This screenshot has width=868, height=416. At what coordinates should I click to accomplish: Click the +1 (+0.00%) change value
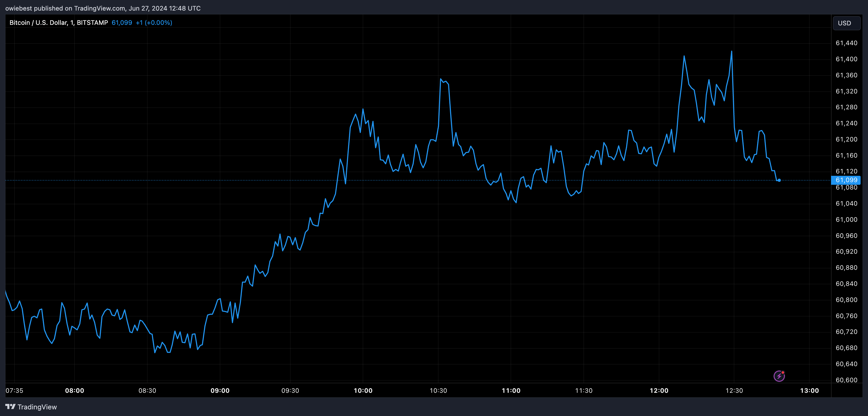coord(154,22)
